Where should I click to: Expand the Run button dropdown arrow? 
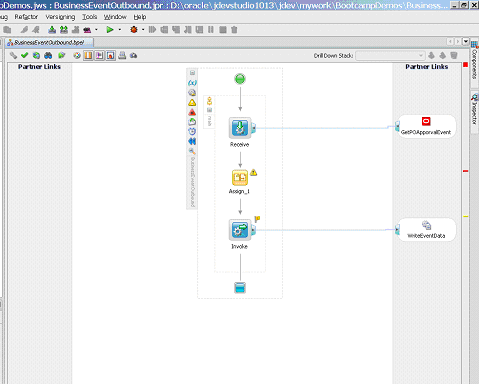120,30
